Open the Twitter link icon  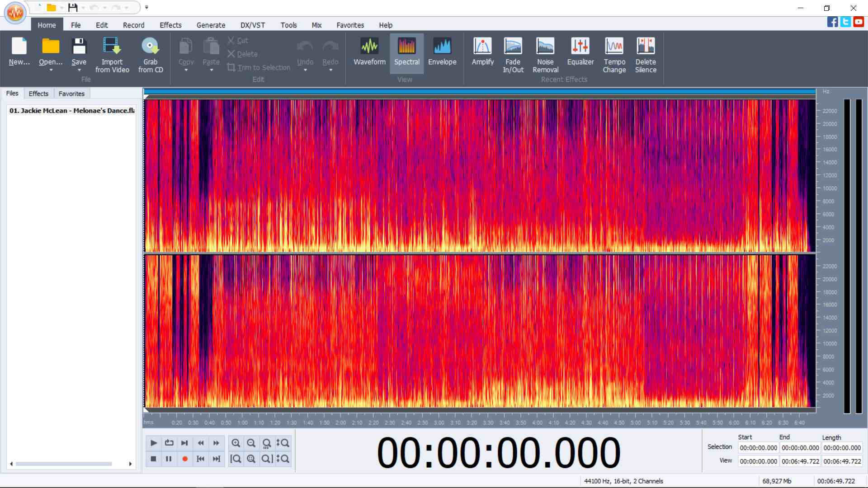(x=845, y=22)
